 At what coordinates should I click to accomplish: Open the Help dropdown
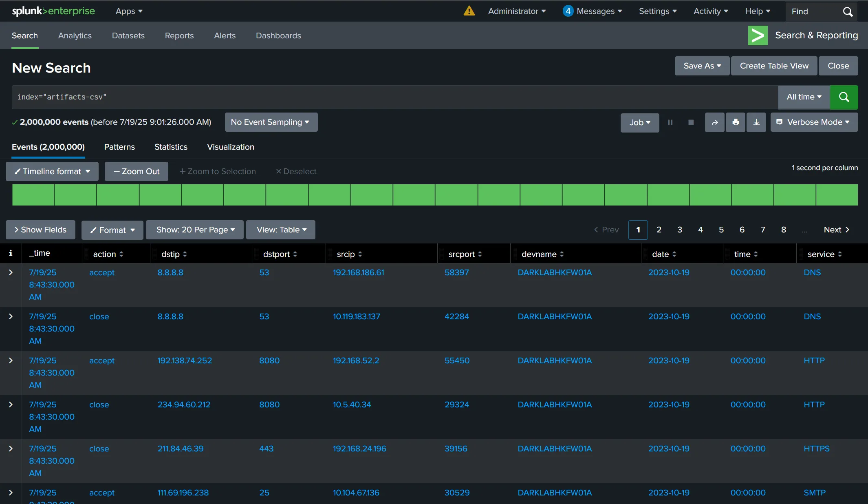[x=758, y=11]
